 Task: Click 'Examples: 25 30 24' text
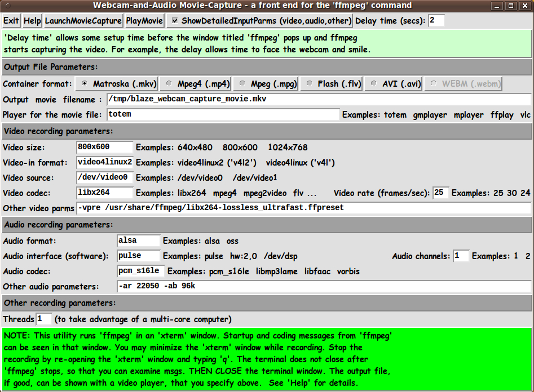point(491,193)
